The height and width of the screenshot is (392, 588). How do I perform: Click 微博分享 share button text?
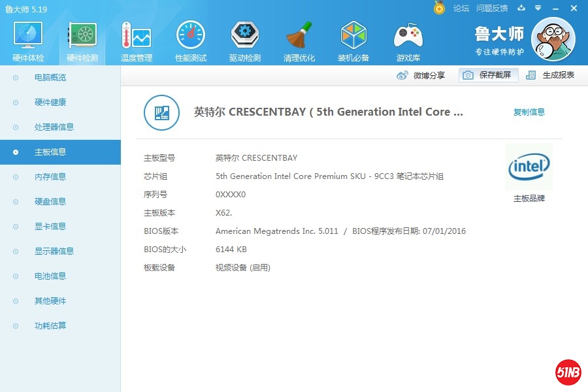point(429,75)
